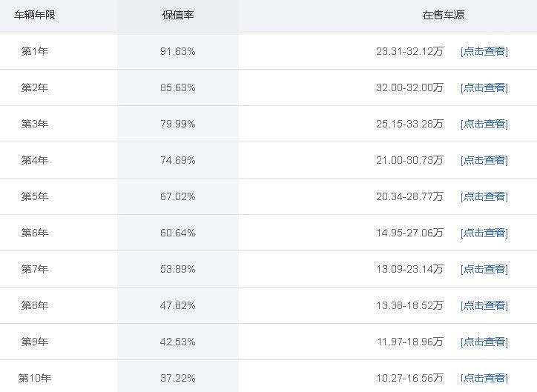Open 点击查看 link in the 第5年 row

tap(484, 196)
